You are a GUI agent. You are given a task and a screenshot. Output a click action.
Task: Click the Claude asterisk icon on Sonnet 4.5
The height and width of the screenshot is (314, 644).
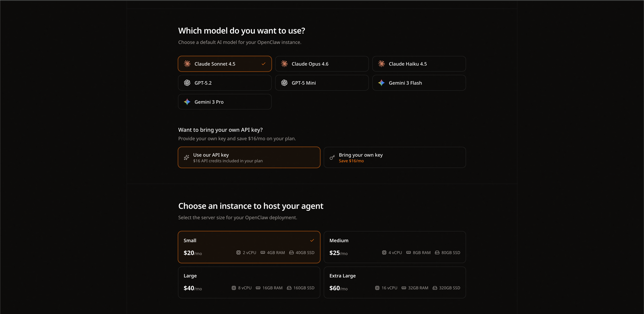(187, 64)
